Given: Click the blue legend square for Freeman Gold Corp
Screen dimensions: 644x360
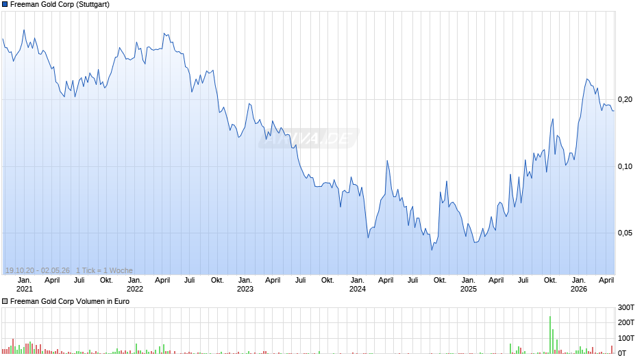Looking at the screenshot, I should (5, 5).
